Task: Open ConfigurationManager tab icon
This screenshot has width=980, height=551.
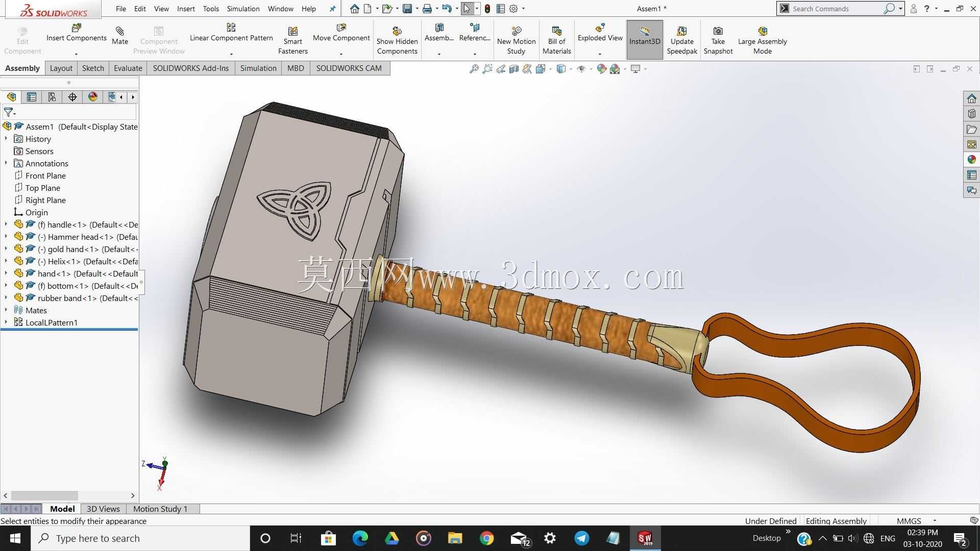Action: (52, 97)
